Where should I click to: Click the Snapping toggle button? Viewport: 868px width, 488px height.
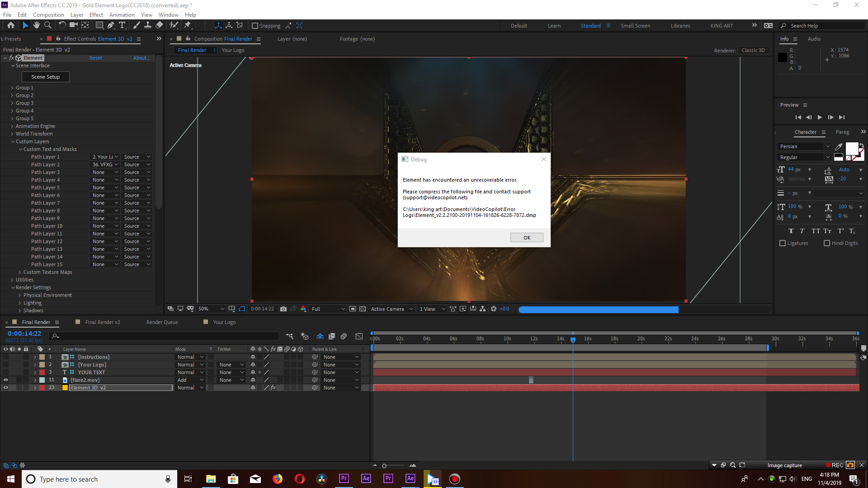[x=255, y=26]
